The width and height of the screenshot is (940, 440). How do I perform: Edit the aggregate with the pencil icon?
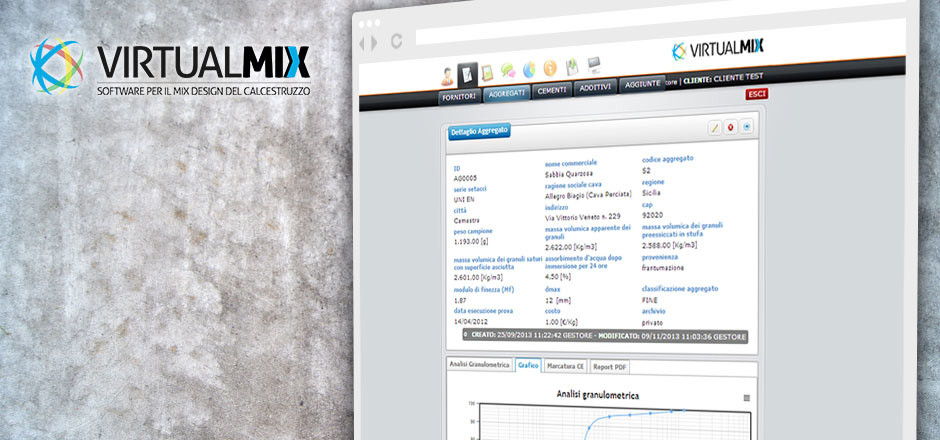tap(715, 127)
